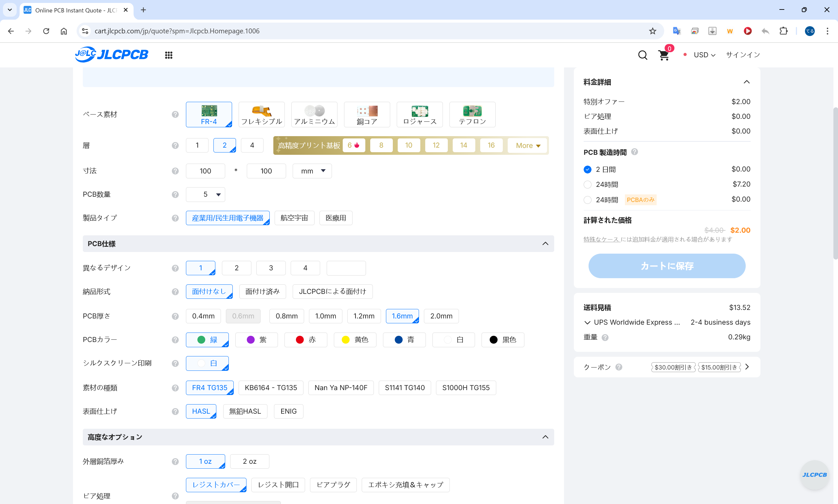The image size is (838, 504).
Task: Open the shopping cart icon
Action: tap(664, 55)
